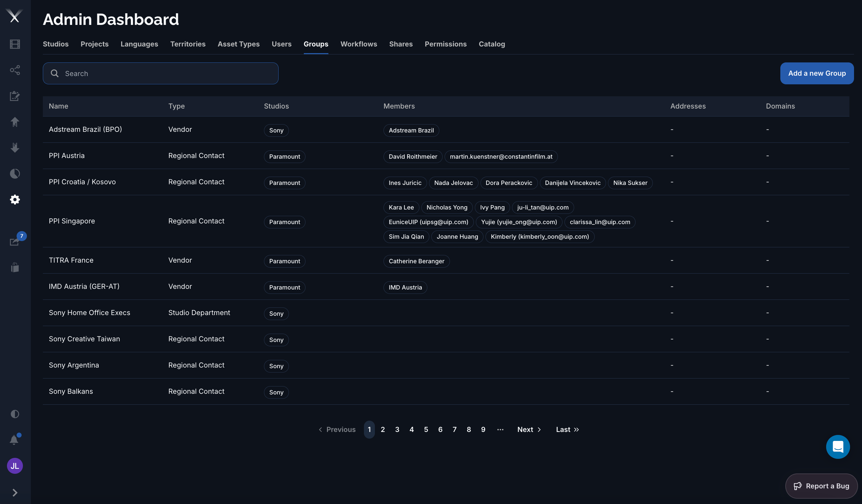This screenshot has width=862, height=504.
Task: Open shares icon with 7 badge
Action: pos(15,242)
